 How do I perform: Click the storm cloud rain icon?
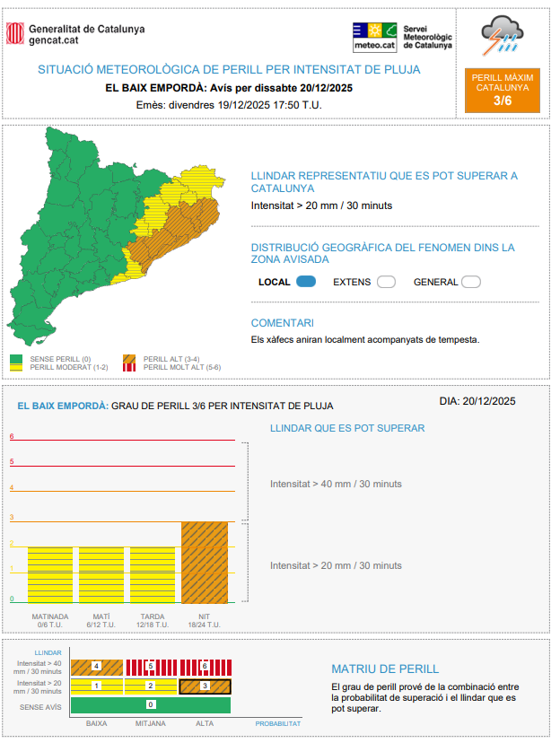click(x=503, y=36)
